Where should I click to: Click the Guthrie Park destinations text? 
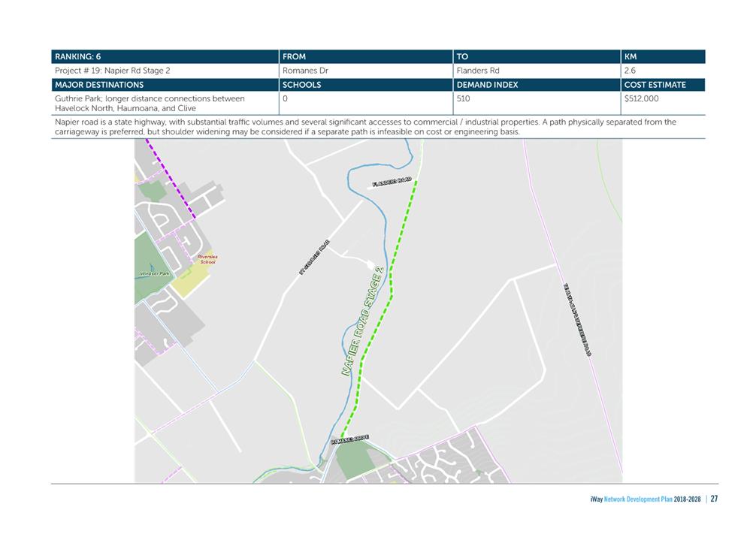coord(150,103)
